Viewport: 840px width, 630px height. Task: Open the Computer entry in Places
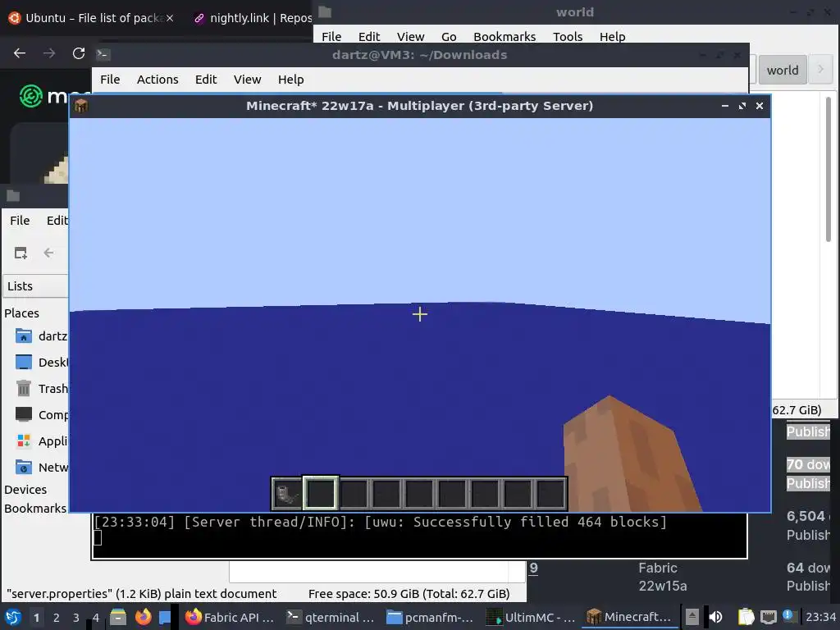(x=42, y=414)
